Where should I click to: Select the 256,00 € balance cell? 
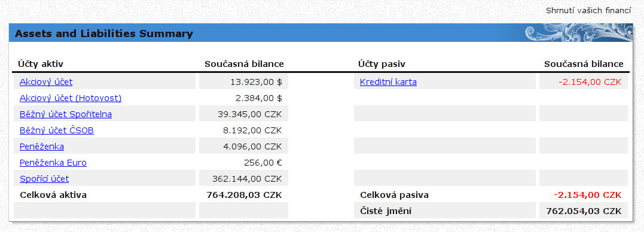click(243, 163)
